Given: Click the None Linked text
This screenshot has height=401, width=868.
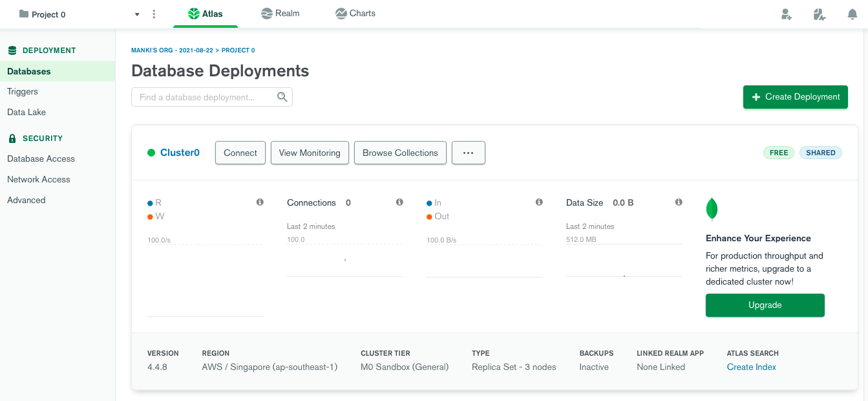Looking at the screenshot, I should click(x=661, y=367).
